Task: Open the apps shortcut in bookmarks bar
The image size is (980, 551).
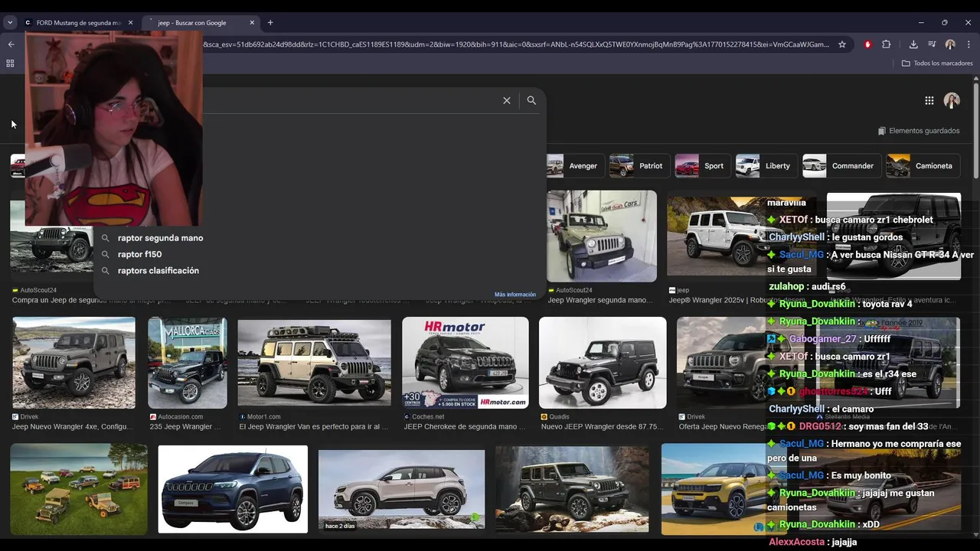Action: point(10,63)
